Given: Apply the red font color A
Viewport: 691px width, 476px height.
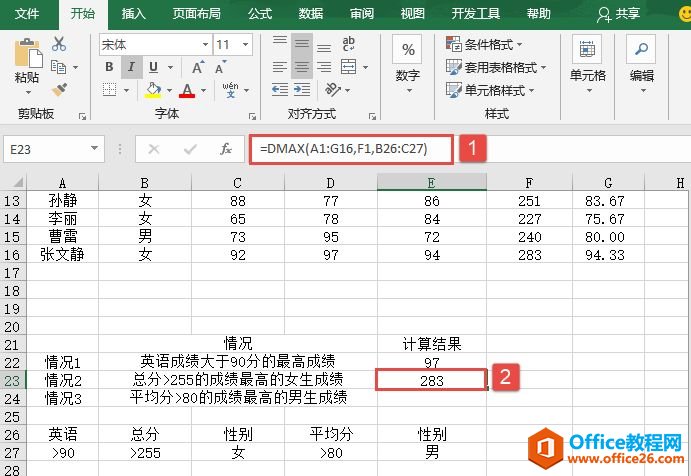Looking at the screenshot, I should [187, 90].
